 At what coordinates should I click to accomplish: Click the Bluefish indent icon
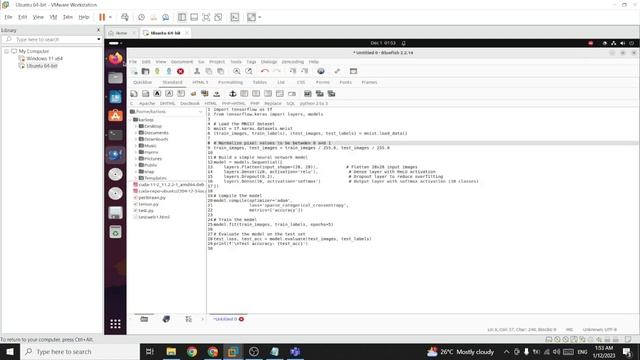[x=304, y=71]
